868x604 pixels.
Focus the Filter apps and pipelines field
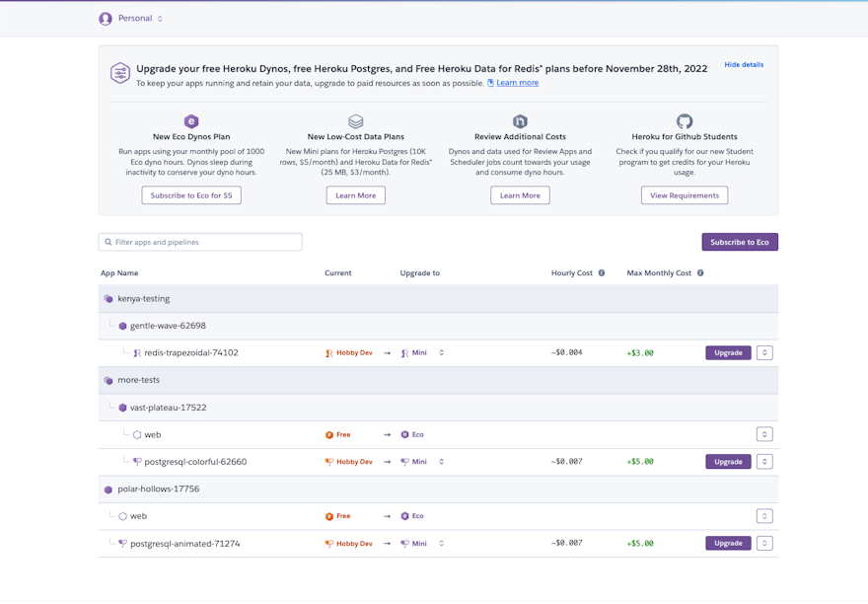(200, 242)
